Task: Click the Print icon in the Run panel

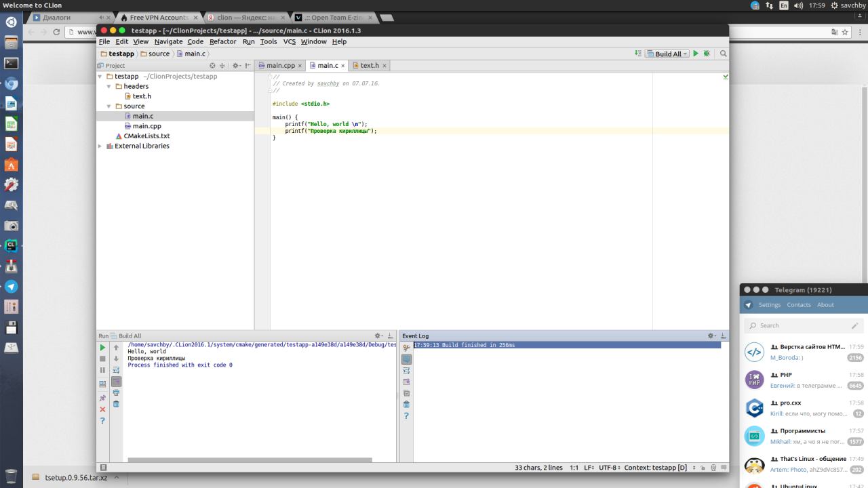Action: pos(116,392)
